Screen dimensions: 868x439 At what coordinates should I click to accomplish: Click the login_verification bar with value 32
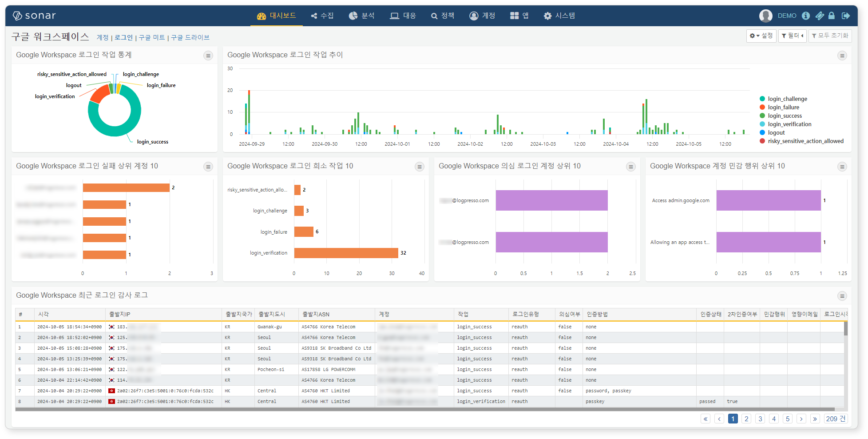[346, 253]
